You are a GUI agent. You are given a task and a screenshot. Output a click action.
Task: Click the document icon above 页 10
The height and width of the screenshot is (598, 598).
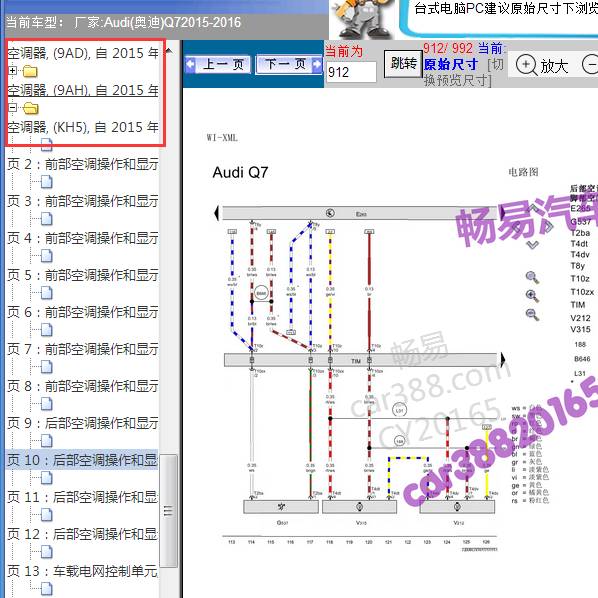click(x=47, y=441)
